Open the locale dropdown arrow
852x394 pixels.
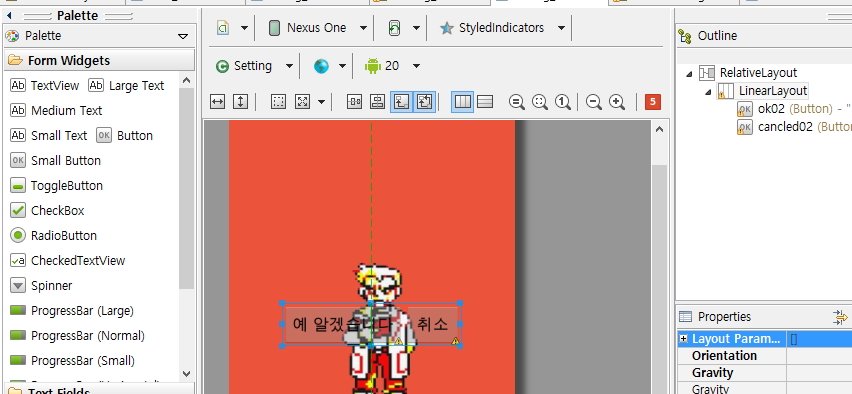pos(342,66)
